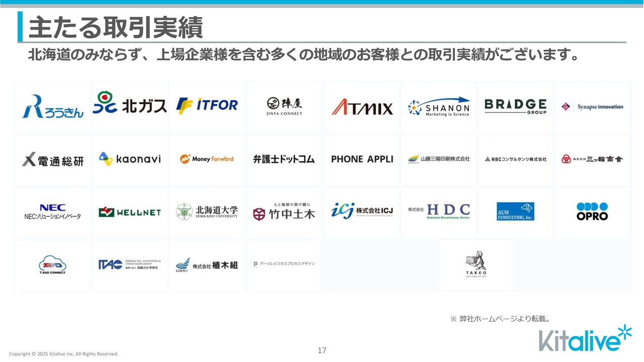Select the 三ッ輪商會 logo
The width and height of the screenshot is (644, 362).
592,159
